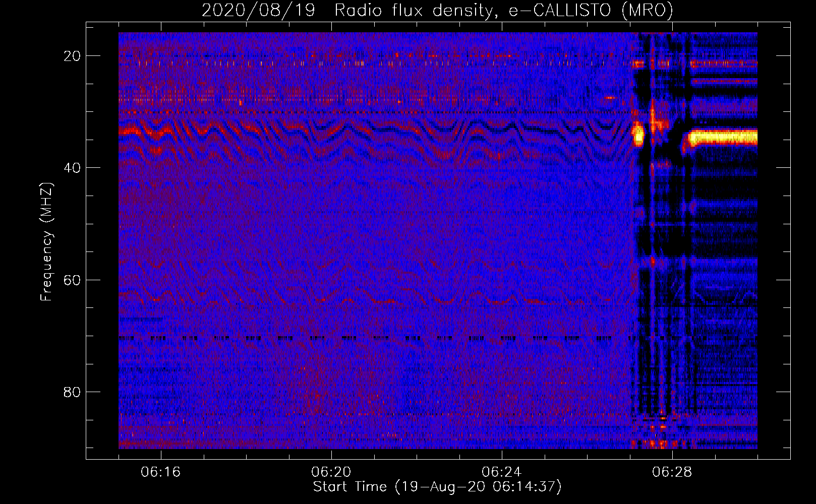
Task: Click the 06:28 time tick label
Action: 672,472
